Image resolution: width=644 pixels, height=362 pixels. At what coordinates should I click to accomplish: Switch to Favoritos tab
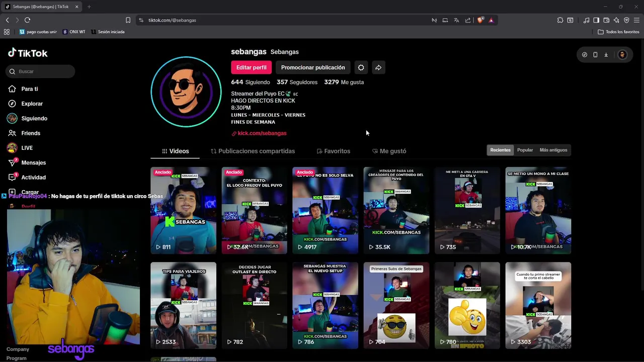click(333, 151)
